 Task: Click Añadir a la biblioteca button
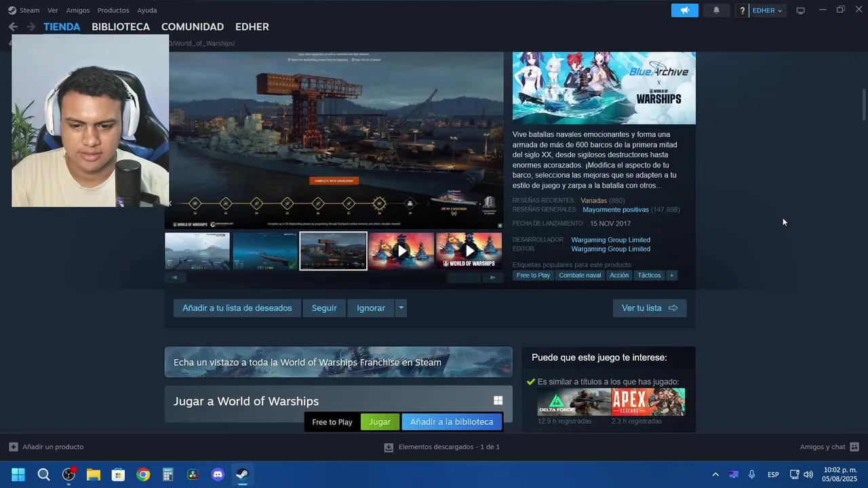click(x=452, y=422)
